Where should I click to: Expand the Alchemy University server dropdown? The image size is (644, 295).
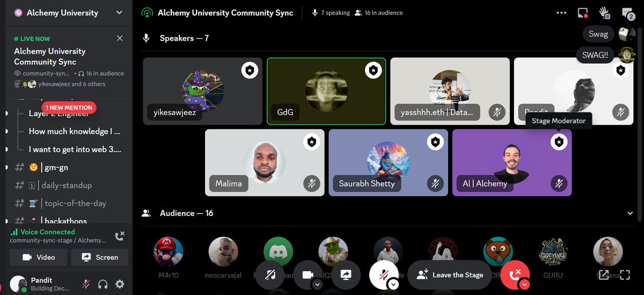click(119, 12)
